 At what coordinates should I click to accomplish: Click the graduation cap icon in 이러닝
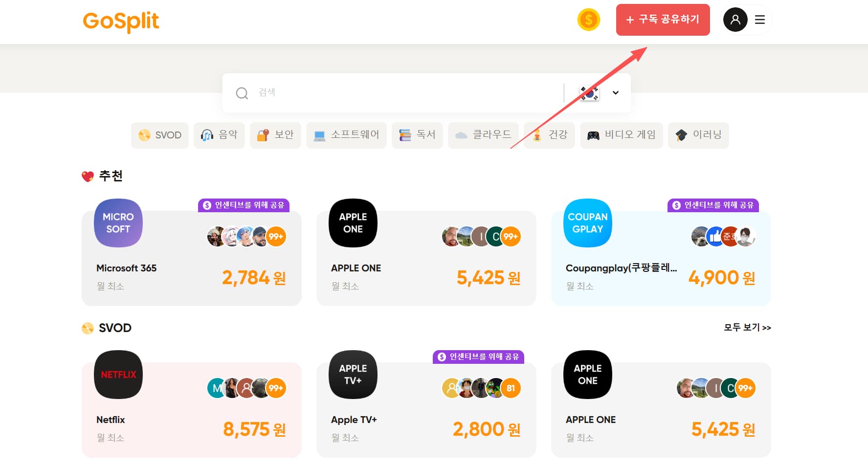click(681, 135)
